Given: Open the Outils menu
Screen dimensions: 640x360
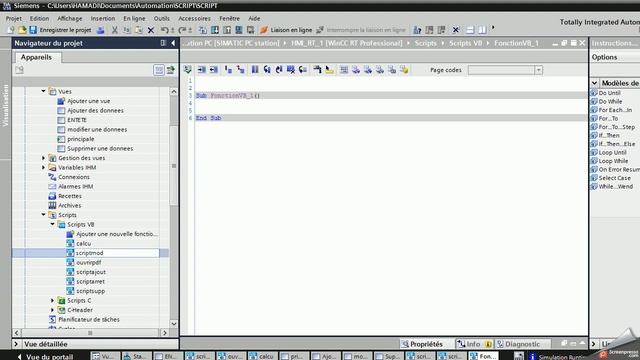Looking at the screenshot, I should click(162, 18).
